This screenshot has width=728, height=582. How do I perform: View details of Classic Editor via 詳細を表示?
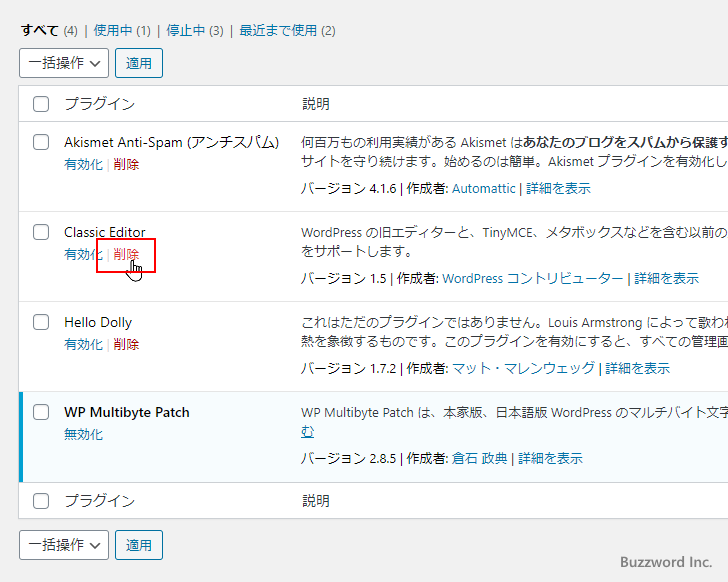point(667,278)
